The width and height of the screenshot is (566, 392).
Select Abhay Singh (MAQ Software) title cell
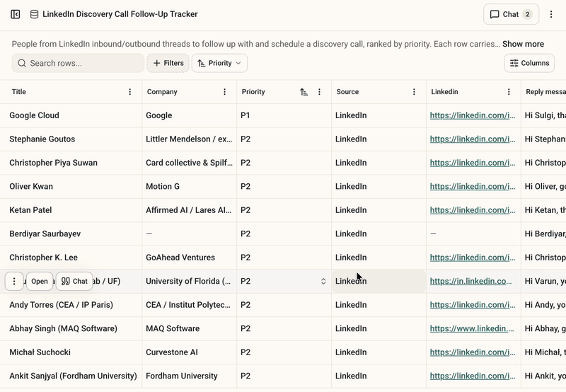(71, 328)
